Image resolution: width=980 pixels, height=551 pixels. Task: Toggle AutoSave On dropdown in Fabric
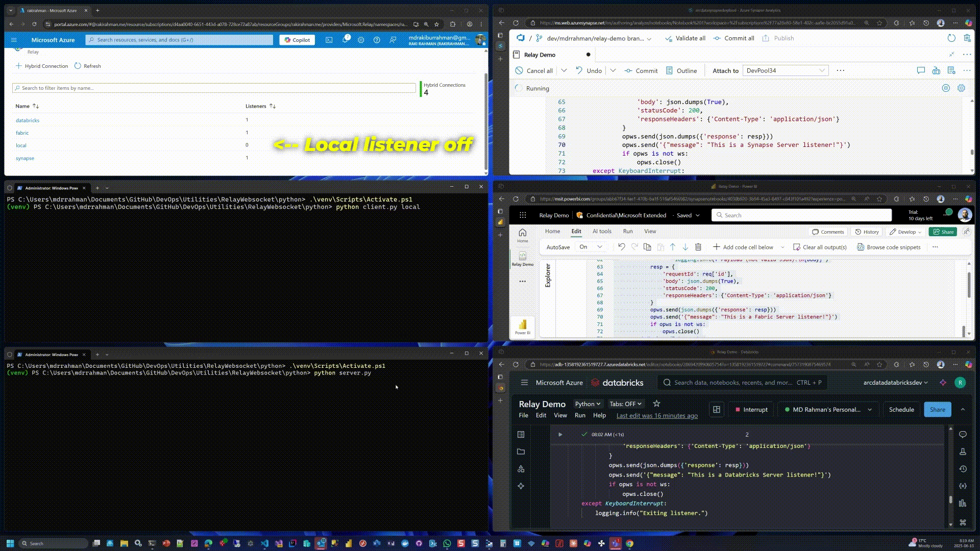click(x=591, y=247)
